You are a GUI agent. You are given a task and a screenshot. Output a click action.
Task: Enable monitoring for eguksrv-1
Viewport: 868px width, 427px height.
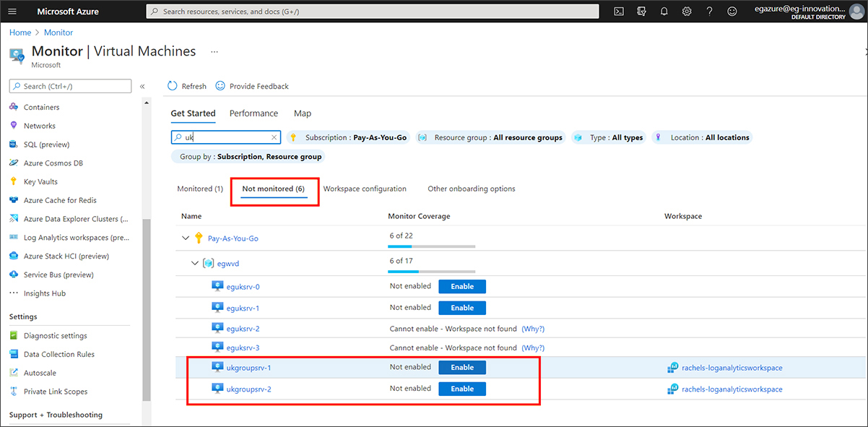pos(462,308)
